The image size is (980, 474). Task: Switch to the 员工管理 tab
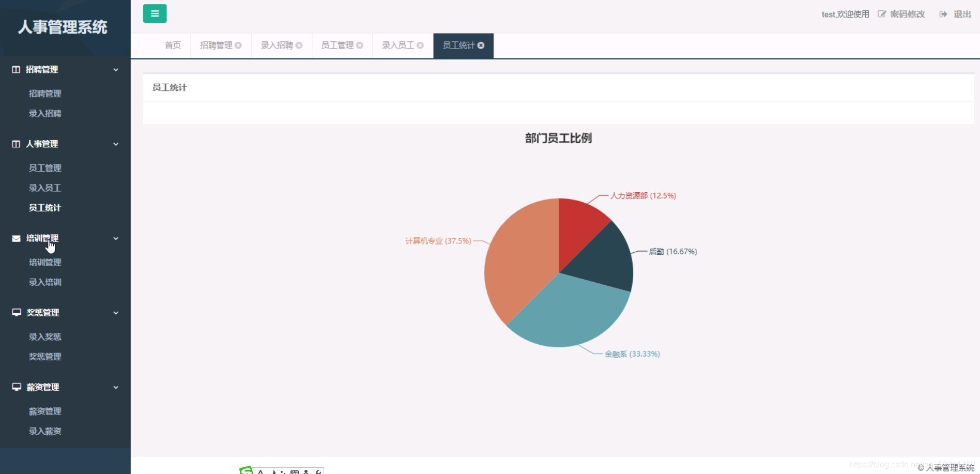point(338,45)
